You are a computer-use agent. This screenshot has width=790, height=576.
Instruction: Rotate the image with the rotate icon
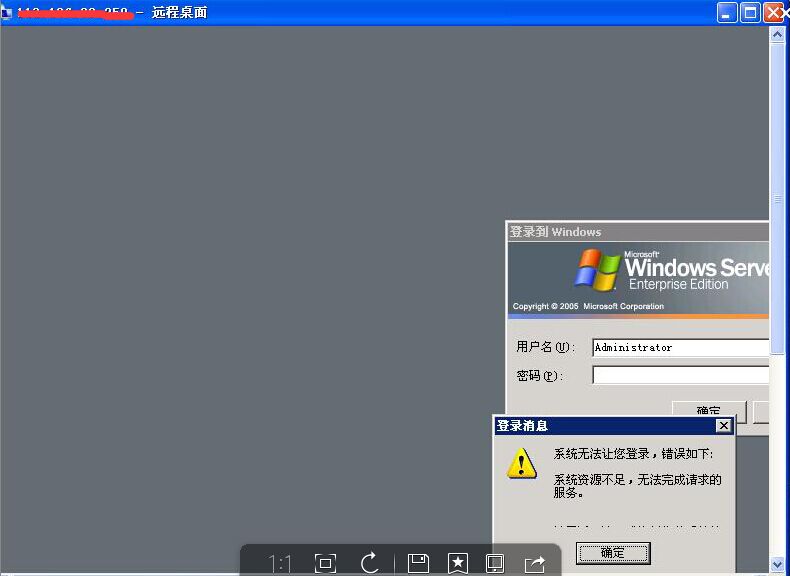(x=370, y=563)
